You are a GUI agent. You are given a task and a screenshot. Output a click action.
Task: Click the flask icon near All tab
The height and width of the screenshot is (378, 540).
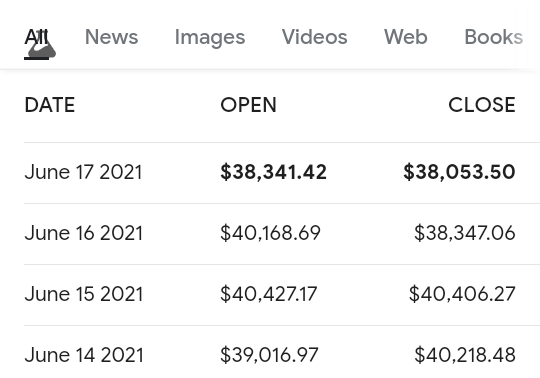(x=42, y=48)
